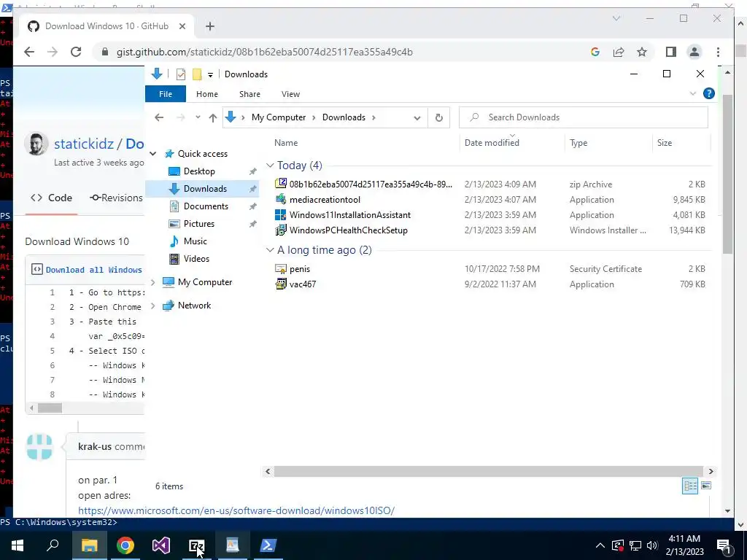The height and width of the screenshot is (560, 747).
Task: Open the statickidz profile link
Action: pyautogui.click(x=84, y=144)
